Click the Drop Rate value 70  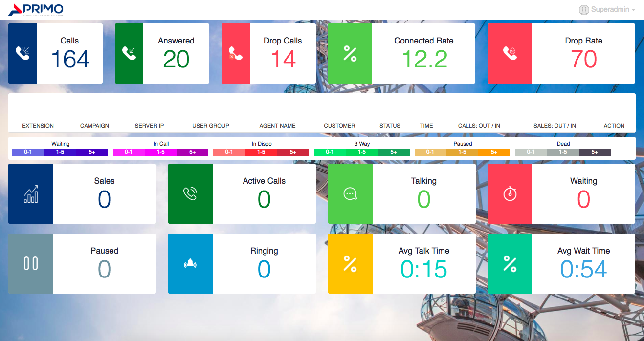583,60
